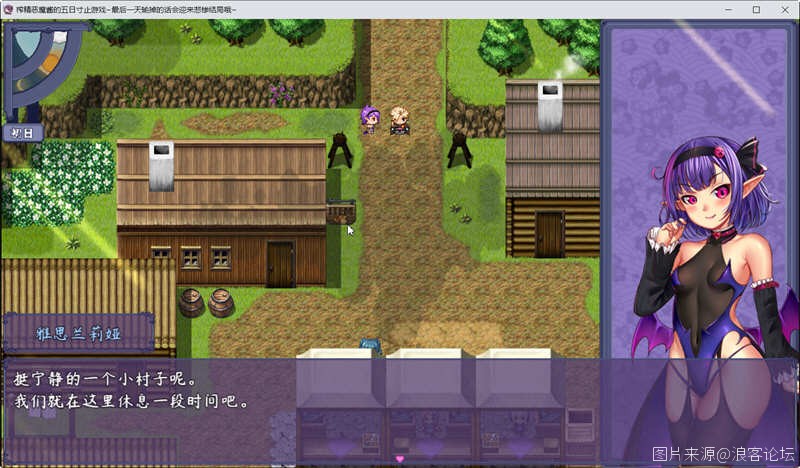Click the right wooden barrel

[x=221, y=302]
